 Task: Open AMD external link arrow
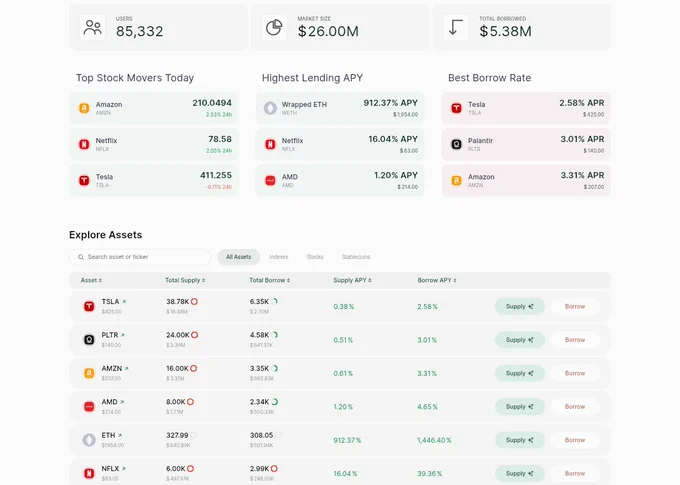tap(122, 402)
